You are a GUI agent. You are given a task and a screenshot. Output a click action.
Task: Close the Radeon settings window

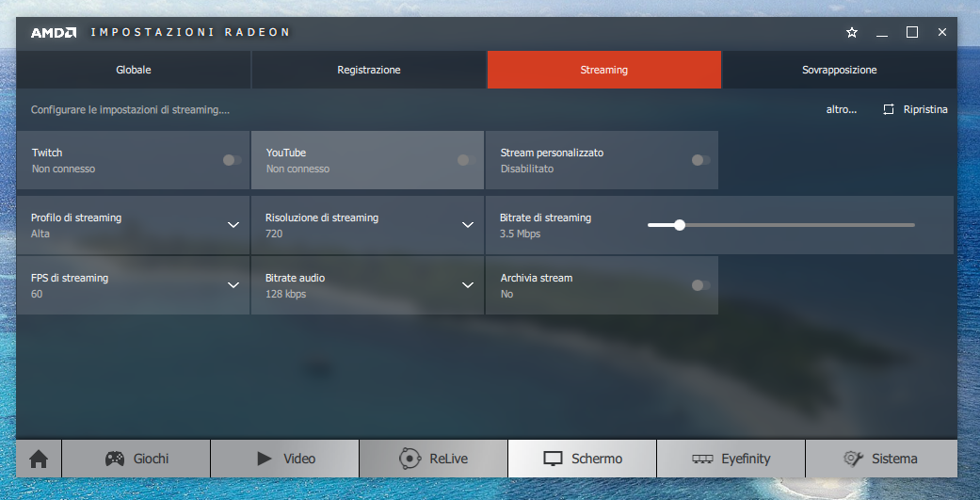[x=942, y=32]
